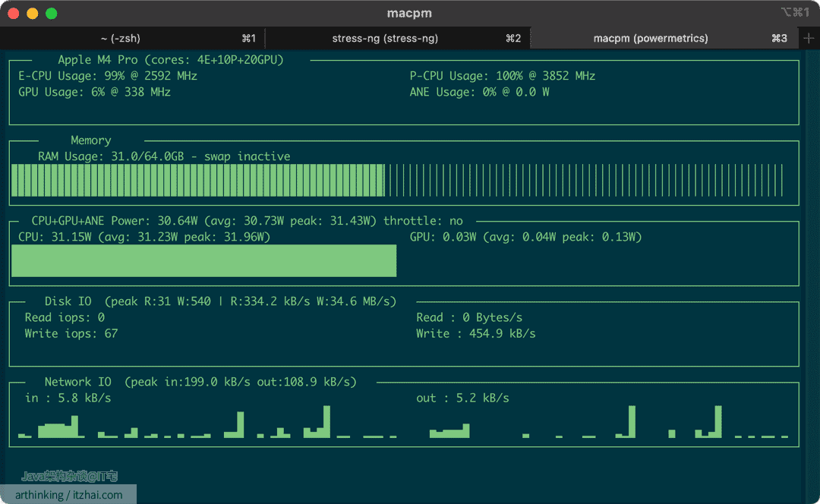Image resolution: width=820 pixels, height=504 pixels.
Task: Click the ANE Usage 0% line
Action: pos(479,92)
